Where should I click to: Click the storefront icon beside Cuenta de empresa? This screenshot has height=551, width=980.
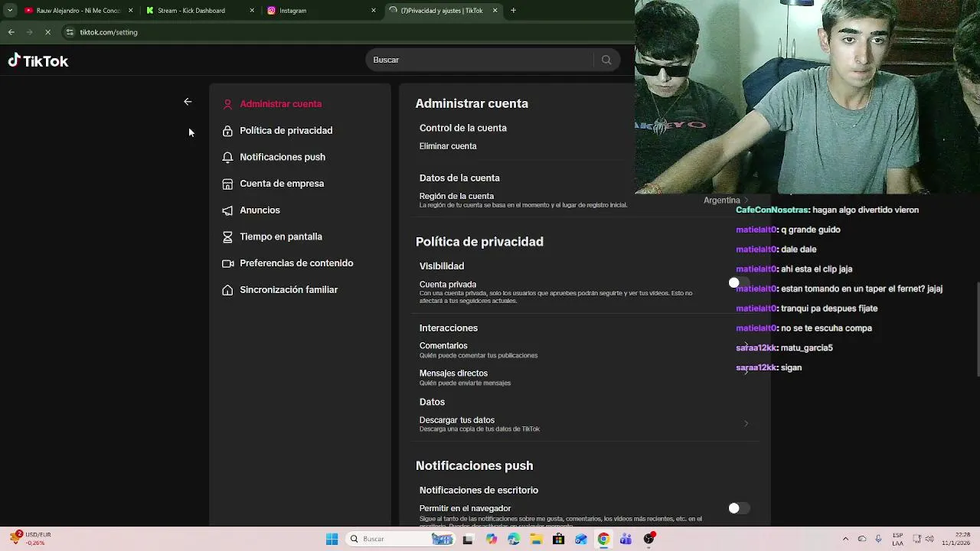(x=227, y=184)
